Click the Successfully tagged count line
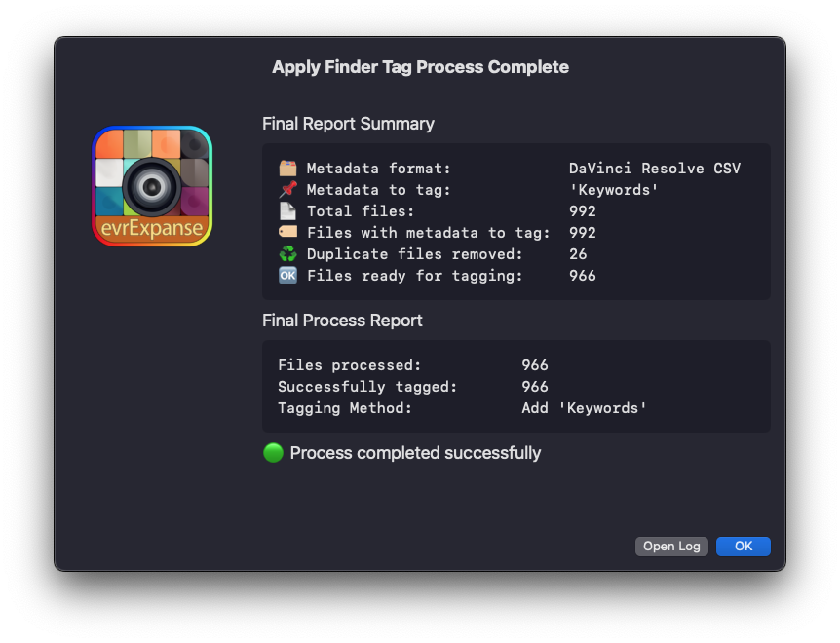Viewport: 840px width, 643px height. click(413, 387)
